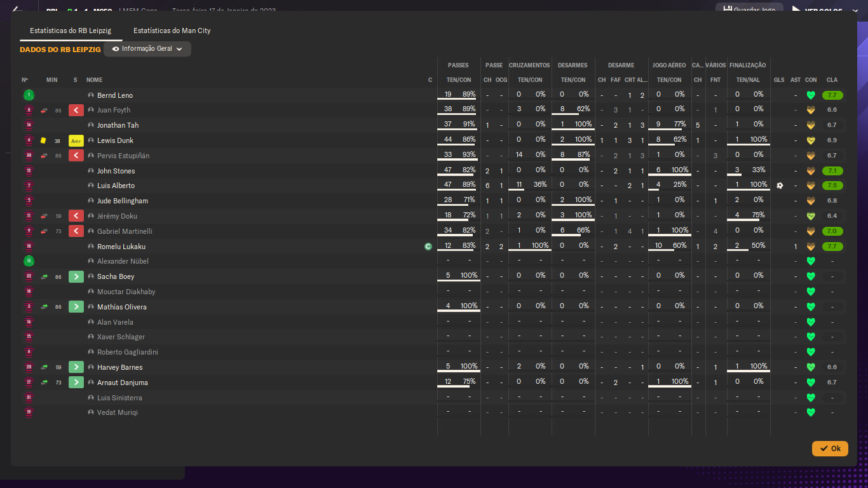Viewport: 868px width, 488px height.
Task: Click Pervis Estupiñán's red substituted-off arrow
Action: (x=76, y=156)
